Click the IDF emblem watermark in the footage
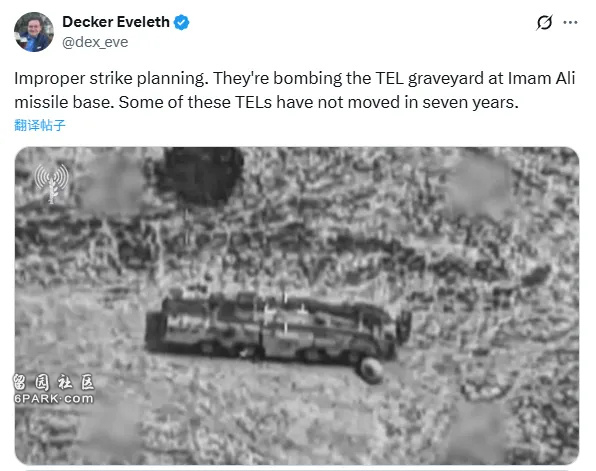Viewport: 596px width, 471px height. click(52, 182)
